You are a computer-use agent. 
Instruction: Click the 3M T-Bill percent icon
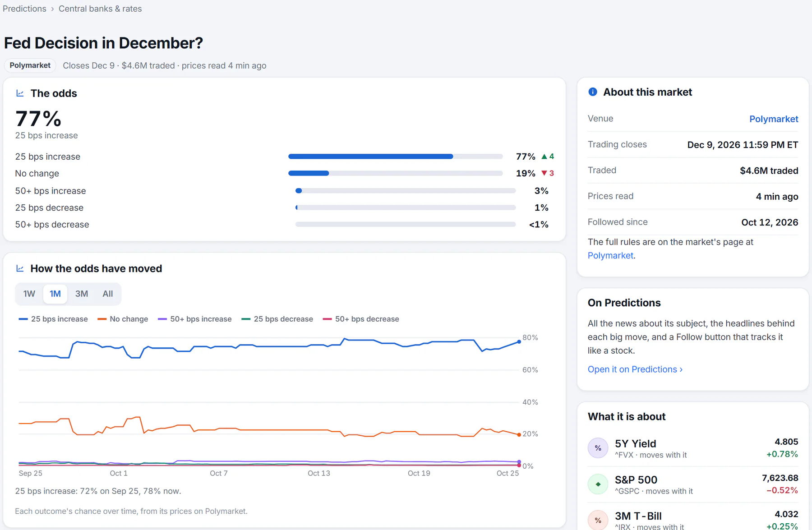point(598,520)
